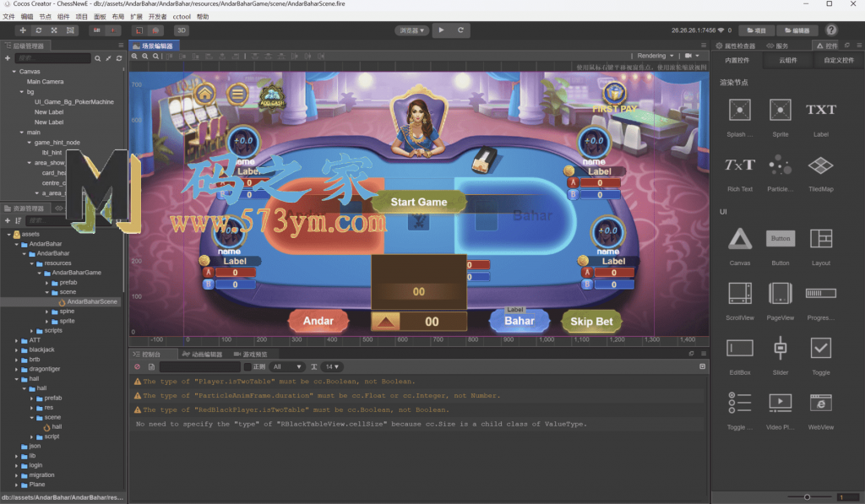The width and height of the screenshot is (865, 504).
Task: Collapse the game_hint_node tree node
Action: point(30,143)
